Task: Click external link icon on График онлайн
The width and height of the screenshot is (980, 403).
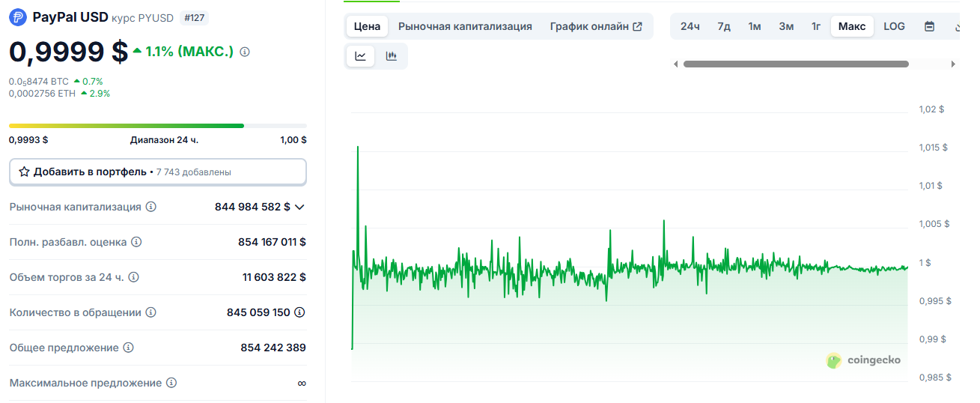Action: pyautogui.click(x=637, y=26)
